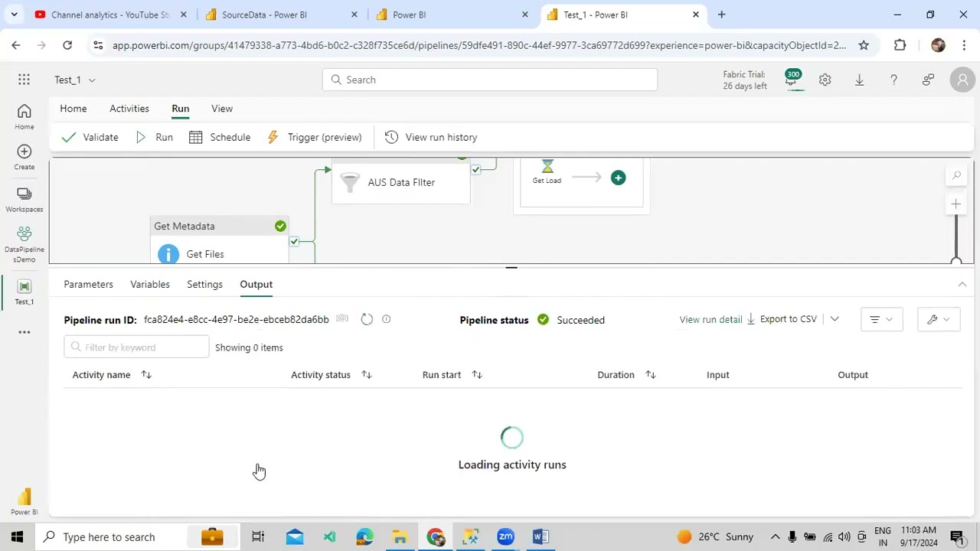This screenshot has height=551, width=980.
Task: Open Schedule for the pipeline
Action: click(220, 137)
